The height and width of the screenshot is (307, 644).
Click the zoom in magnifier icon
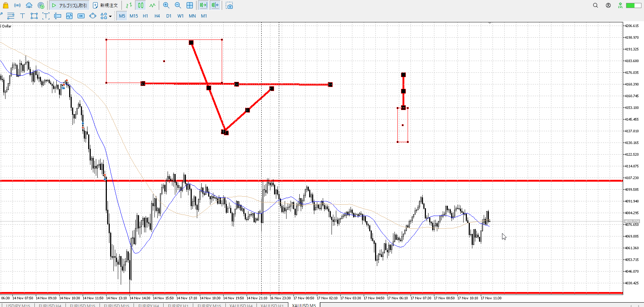[x=166, y=5]
